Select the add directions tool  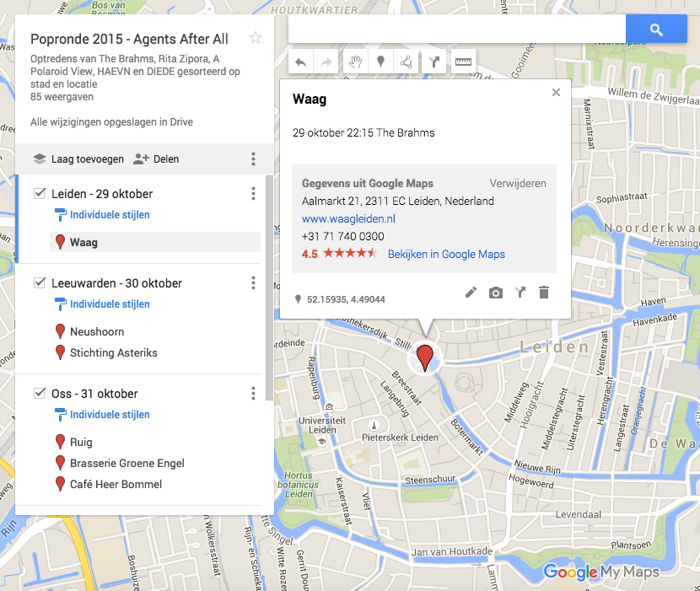(x=433, y=62)
